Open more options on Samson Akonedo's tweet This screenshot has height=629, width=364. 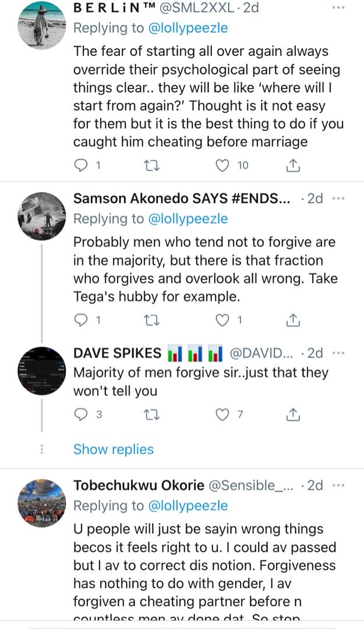tap(338, 199)
